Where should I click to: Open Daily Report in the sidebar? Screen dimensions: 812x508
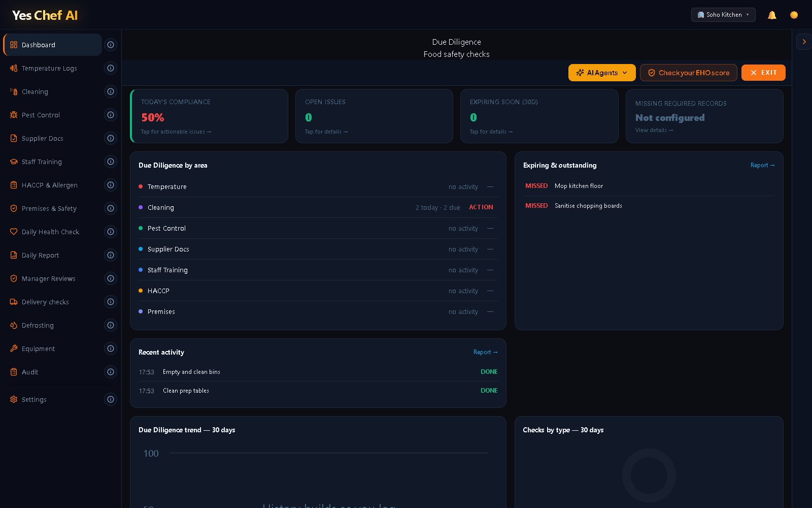[x=53, y=255]
